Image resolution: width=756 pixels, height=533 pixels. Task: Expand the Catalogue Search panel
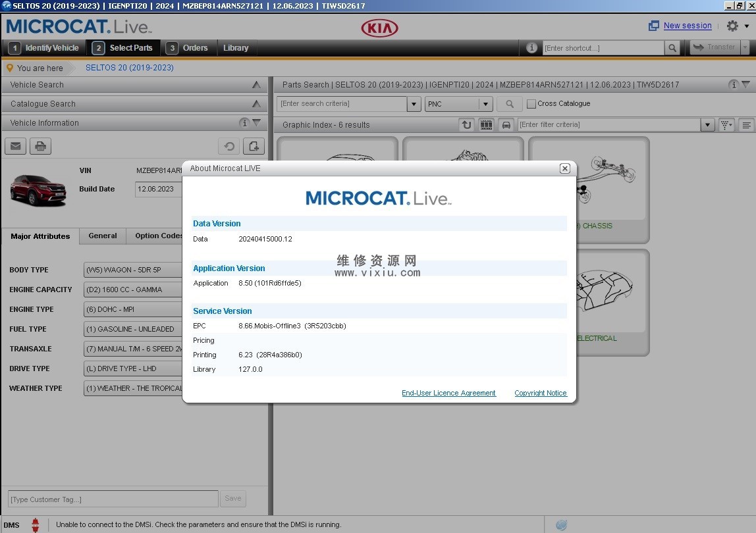tap(256, 103)
